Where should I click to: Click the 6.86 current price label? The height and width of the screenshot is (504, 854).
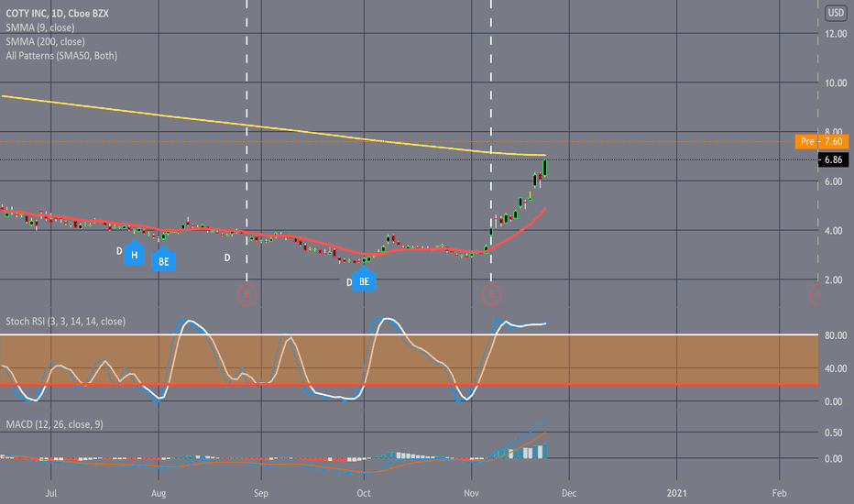pyautogui.click(x=833, y=159)
